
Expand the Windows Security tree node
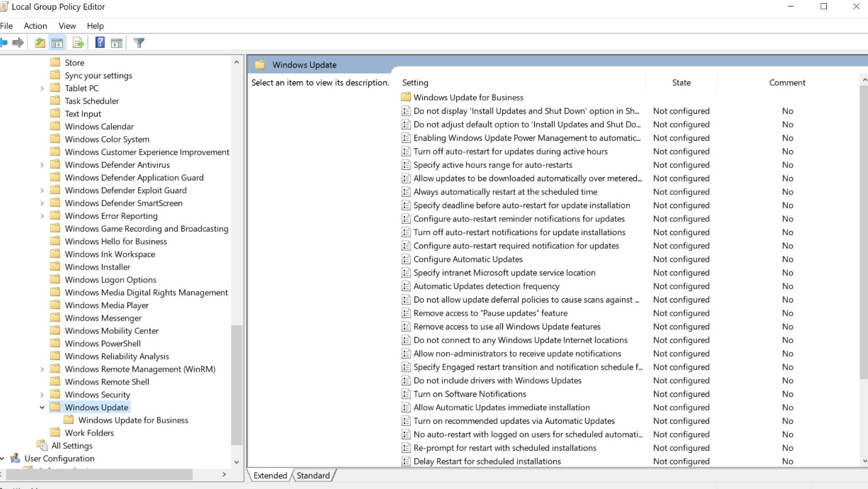(x=42, y=395)
